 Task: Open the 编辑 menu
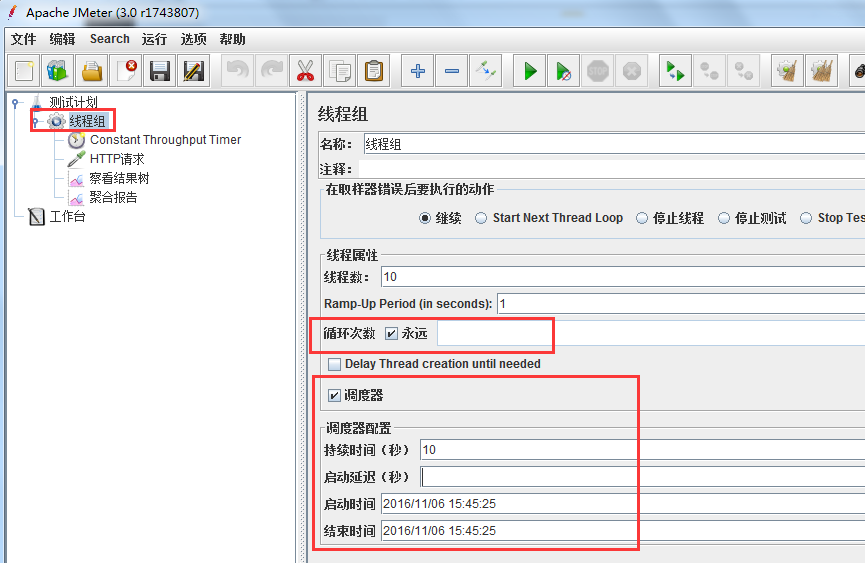tap(62, 39)
